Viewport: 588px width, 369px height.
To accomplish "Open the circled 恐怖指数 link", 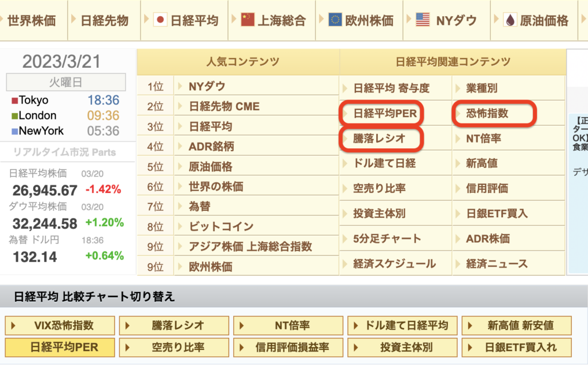I will [488, 114].
